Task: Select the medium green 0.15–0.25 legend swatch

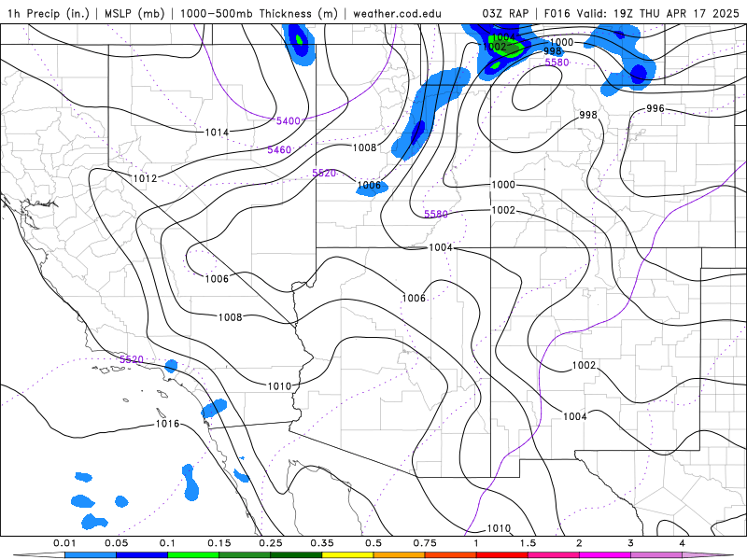Action: pyautogui.click(x=245, y=555)
